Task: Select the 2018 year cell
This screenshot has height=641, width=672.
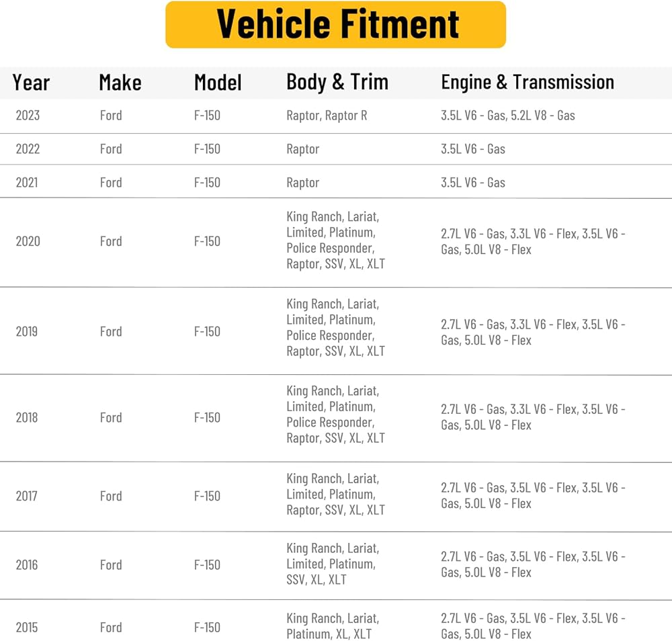Action: [x=28, y=417]
